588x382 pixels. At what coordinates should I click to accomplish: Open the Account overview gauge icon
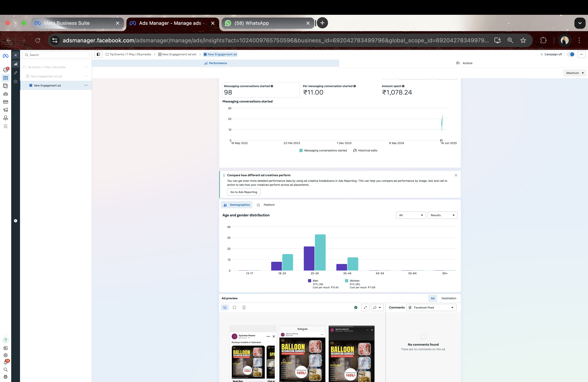pyautogui.click(x=5, y=70)
